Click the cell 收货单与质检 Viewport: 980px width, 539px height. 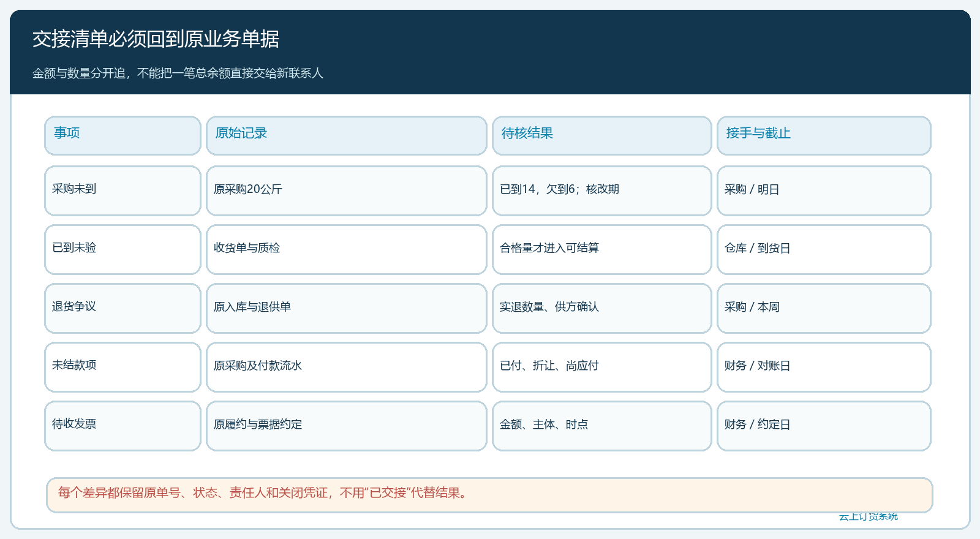pos(347,249)
